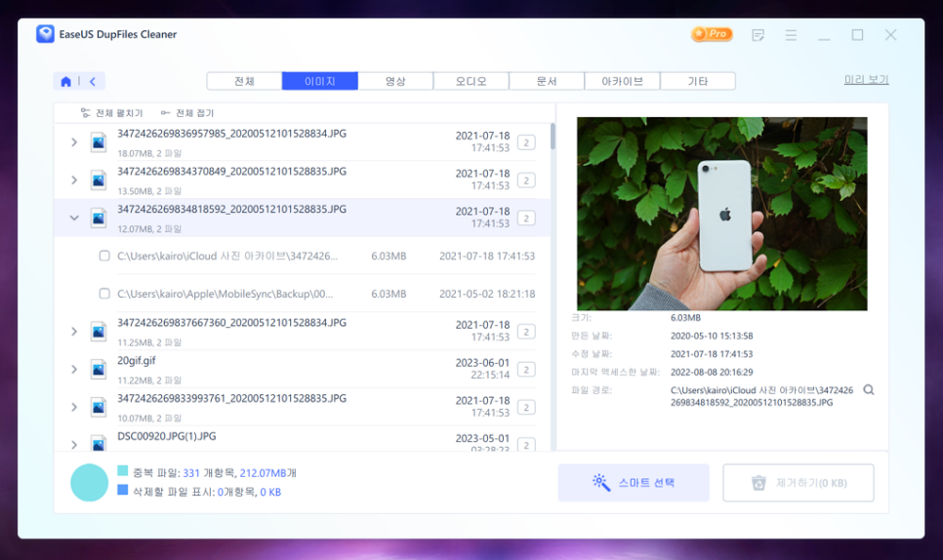Click date 2023-06-01 22:15:14 on 20gif.gif row

(482, 369)
